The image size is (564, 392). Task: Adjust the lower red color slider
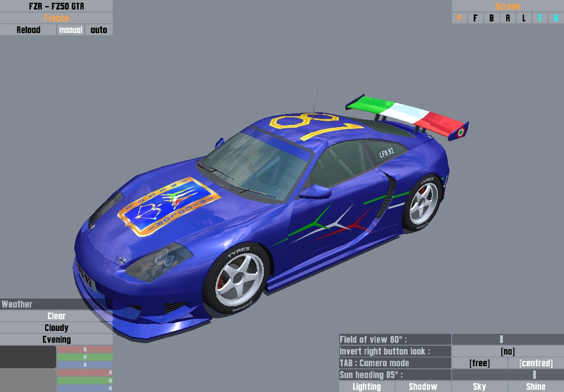click(x=84, y=373)
